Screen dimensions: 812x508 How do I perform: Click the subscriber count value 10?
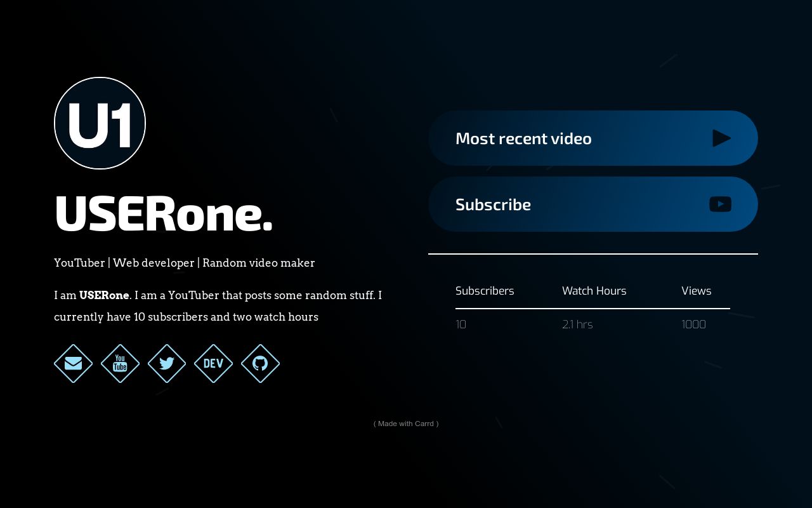coord(461,324)
